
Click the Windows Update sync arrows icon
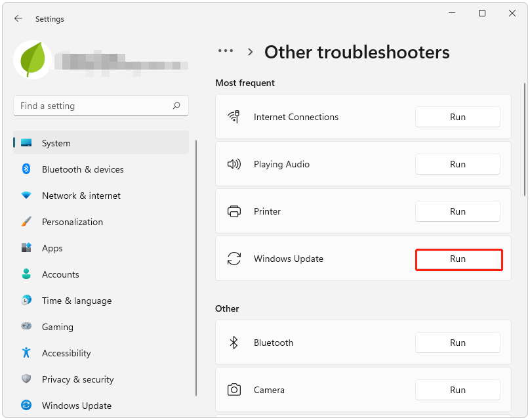pyautogui.click(x=234, y=259)
